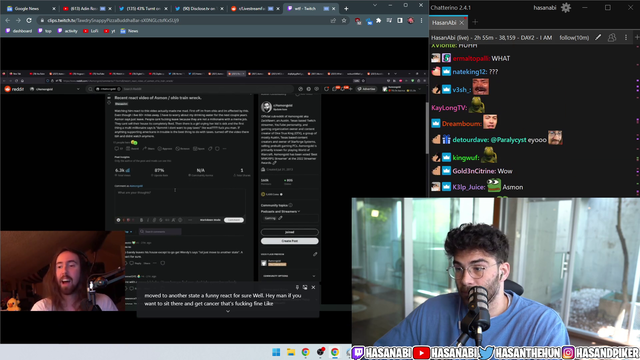Open the Chrome extensions puzzle icon

click(379, 20)
